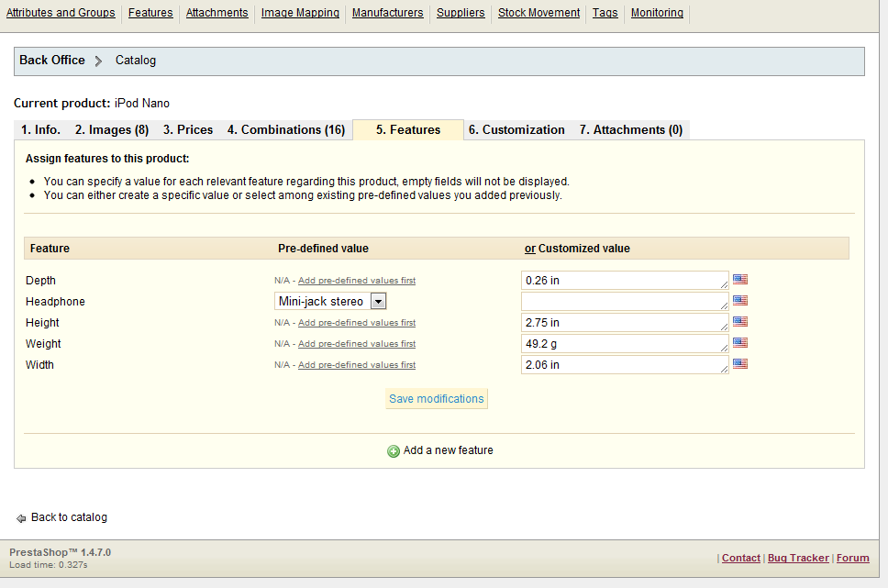
Task: Click the Feature column header
Action: tap(50, 249)
